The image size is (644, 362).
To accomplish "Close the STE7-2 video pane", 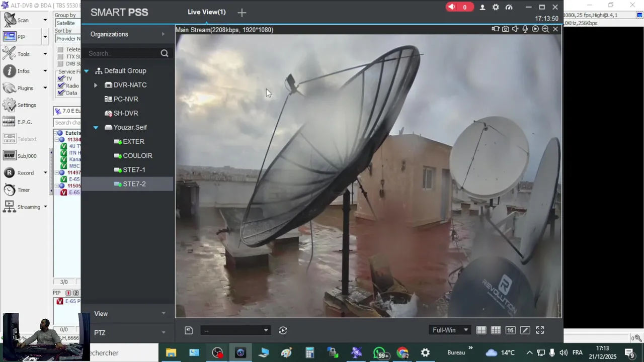I will coord(555,29).
